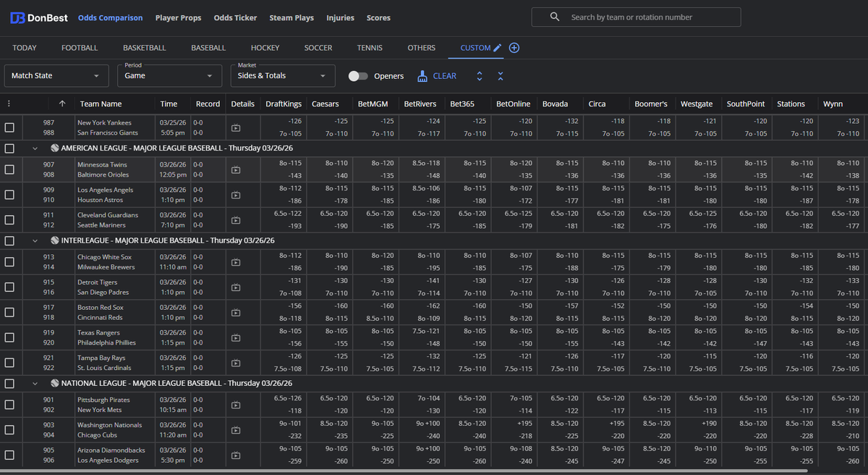The height and width of the screenshot is (475, 868).
Task: Open the Scores page
Action: pos(378,18)
